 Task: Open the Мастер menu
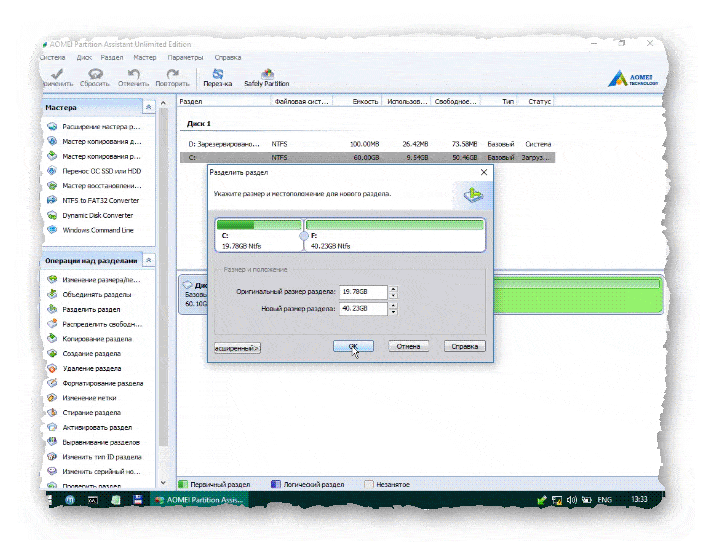[x=145, y=57]
